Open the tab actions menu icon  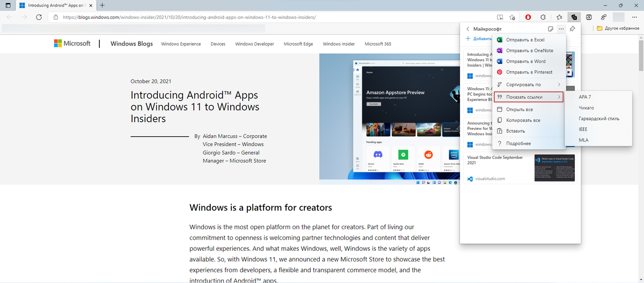[8, 5]
